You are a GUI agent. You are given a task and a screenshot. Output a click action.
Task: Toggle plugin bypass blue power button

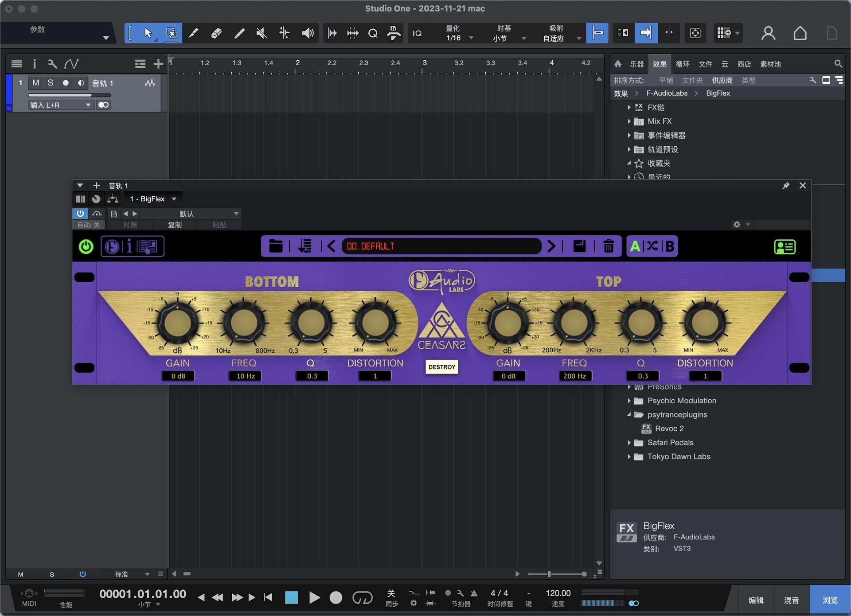[80, 214]
